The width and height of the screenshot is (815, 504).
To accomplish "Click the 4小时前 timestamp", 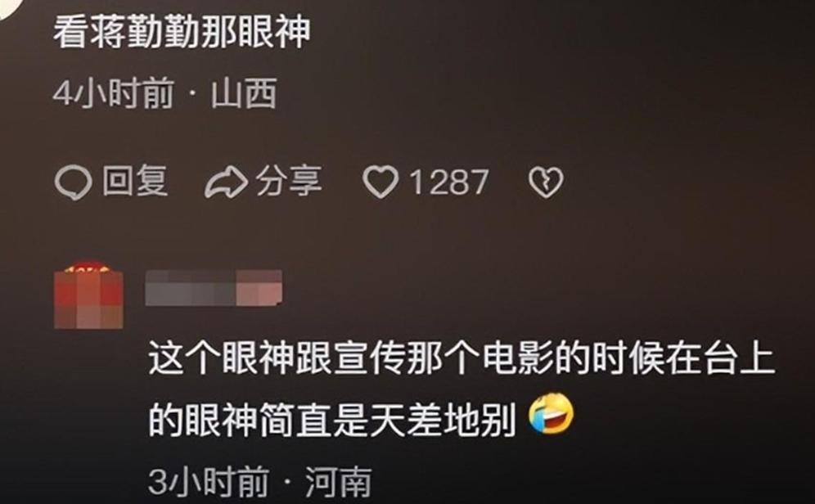I will tap(113, 94).
